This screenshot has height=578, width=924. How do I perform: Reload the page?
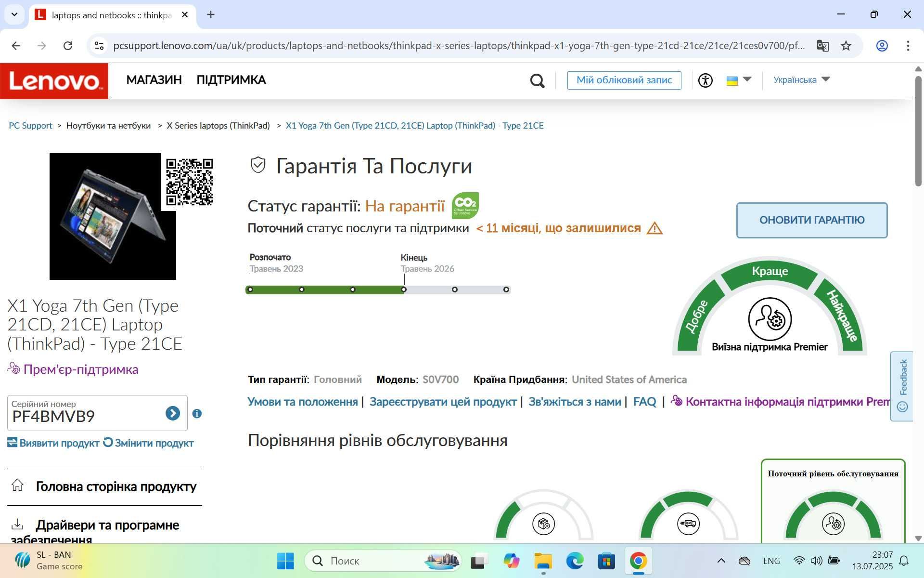tap(68, 46)
